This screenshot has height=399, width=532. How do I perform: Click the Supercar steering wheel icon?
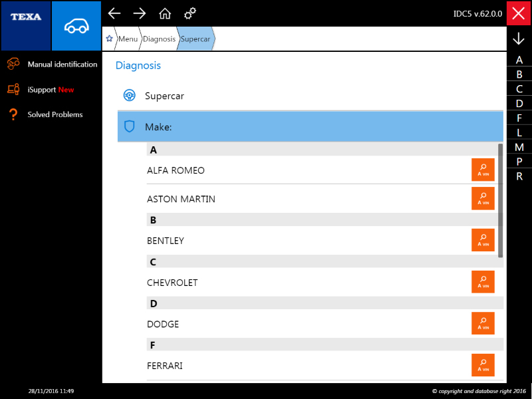[x=129, y=95]
